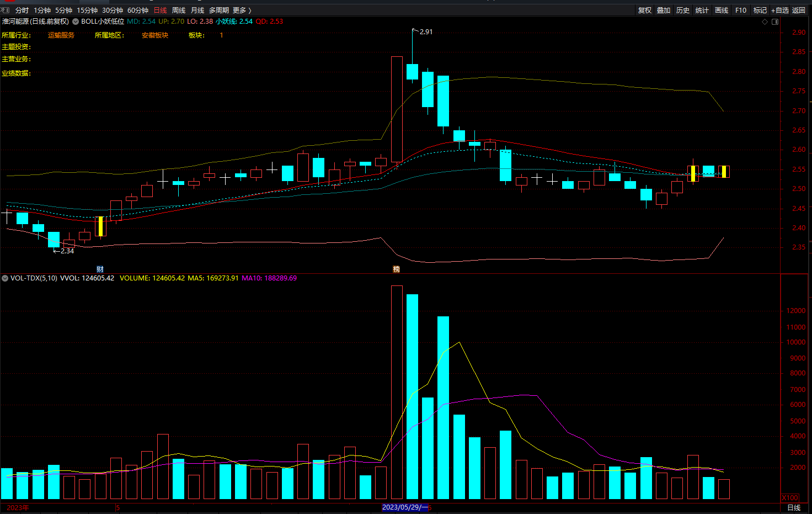812x514 pixels.
Task: Click the X100 volume scale indicator
Action: pyautogui.click(x=790, y=497)
